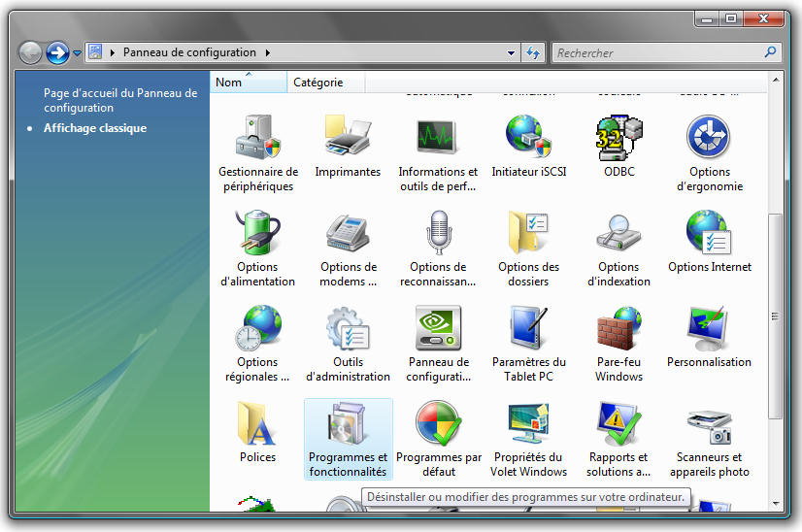802x532 pixels.
Task: Open the ODBC data sources icon
Action: 618,139
